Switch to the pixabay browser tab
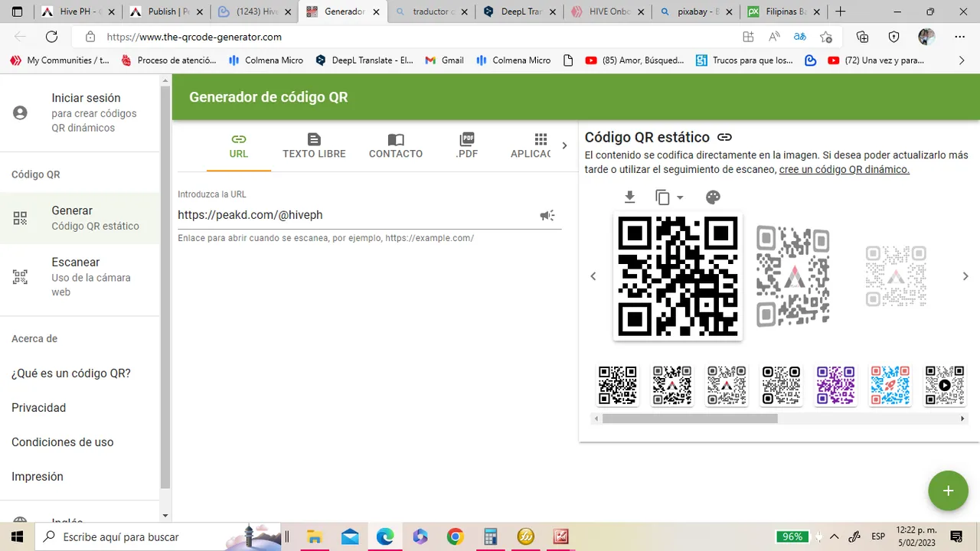 coord(695,11)
